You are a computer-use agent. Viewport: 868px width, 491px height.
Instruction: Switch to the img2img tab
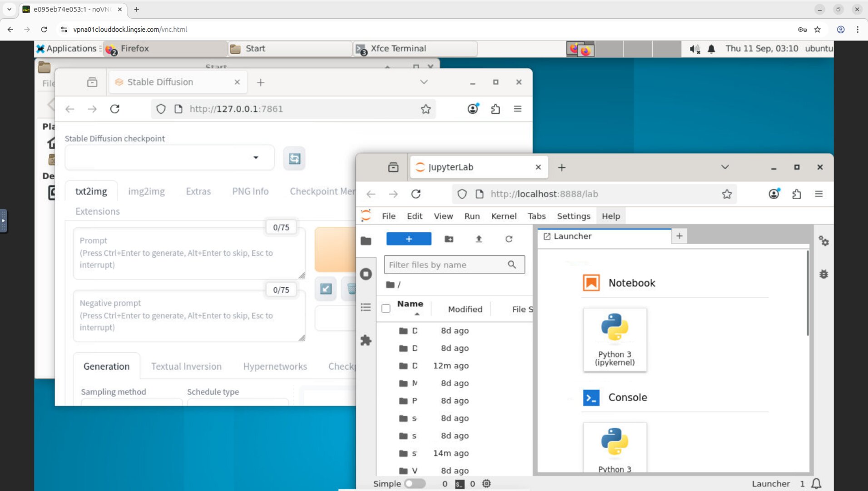(146, 191)
